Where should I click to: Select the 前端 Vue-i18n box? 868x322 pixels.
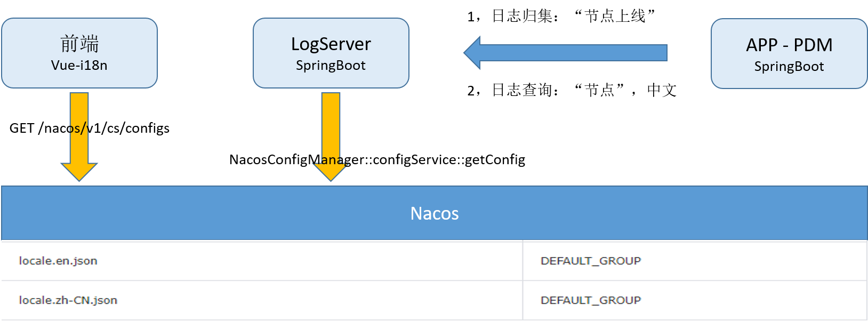[x=79, y=53]
